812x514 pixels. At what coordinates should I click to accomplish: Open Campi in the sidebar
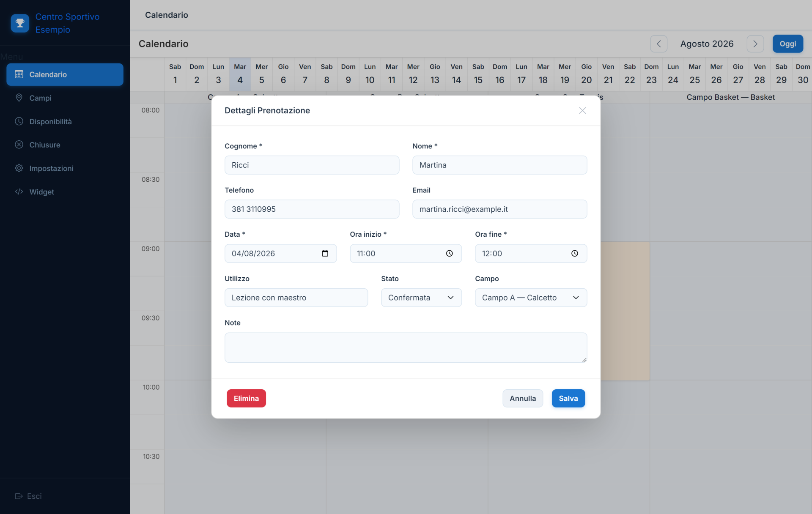click(x=65, y=98)
